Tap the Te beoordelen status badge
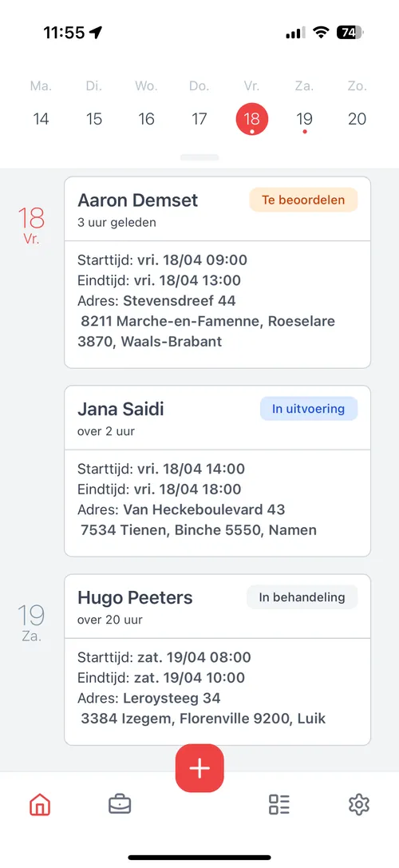The width and height of the screenshot is (399, 868). coord(303,200)
